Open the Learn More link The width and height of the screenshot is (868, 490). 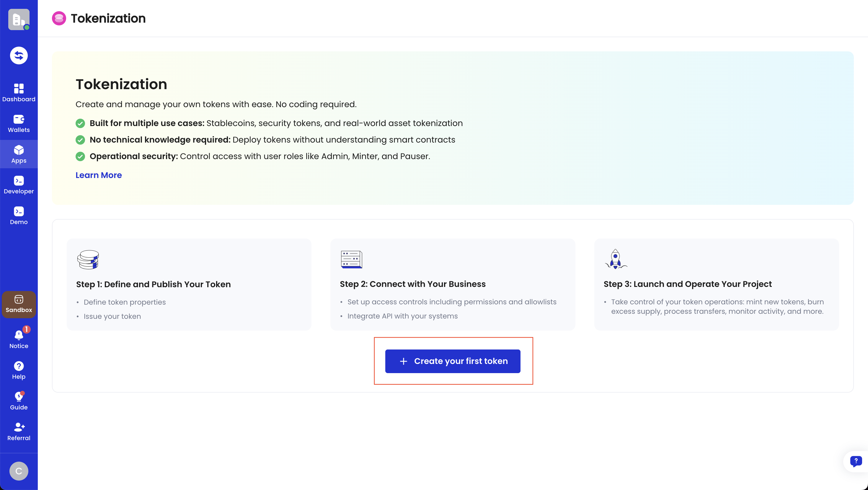coord(98,175)
